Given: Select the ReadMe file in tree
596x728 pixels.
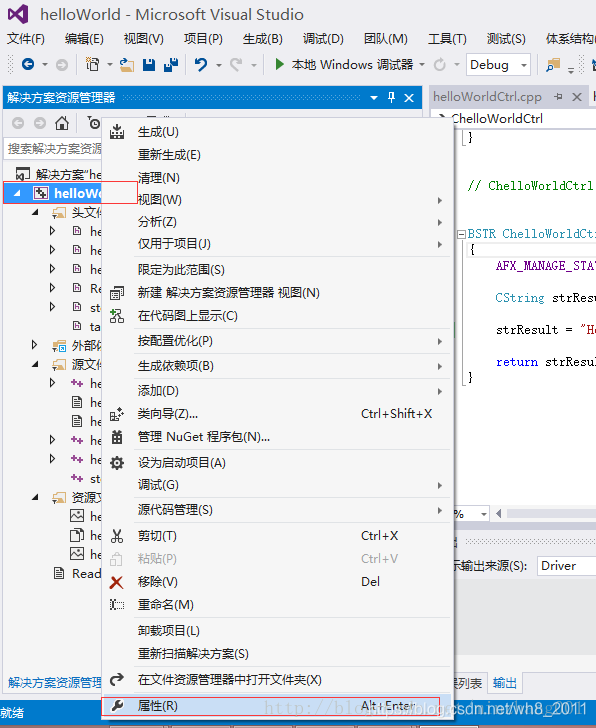Looking at the screenshot, I should 77,573.
